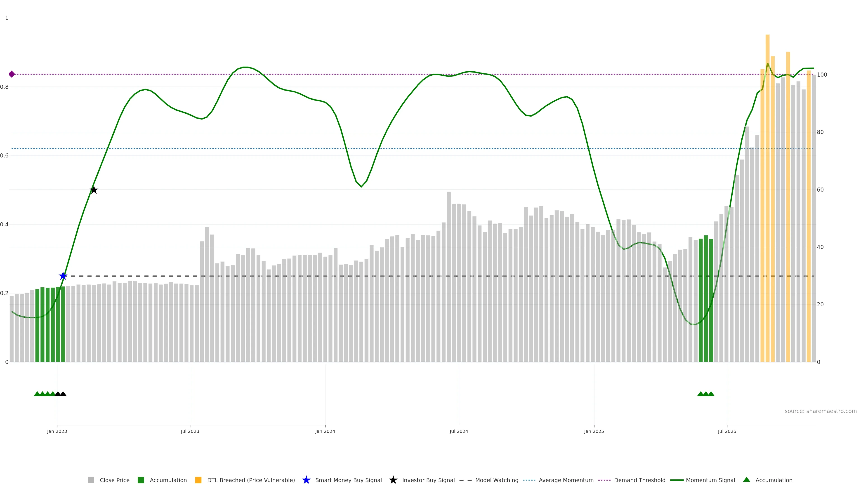Screen dimensions: 868x488
Task: Click the first green accumulation triangle near Jan 2023
Action: 37,394
